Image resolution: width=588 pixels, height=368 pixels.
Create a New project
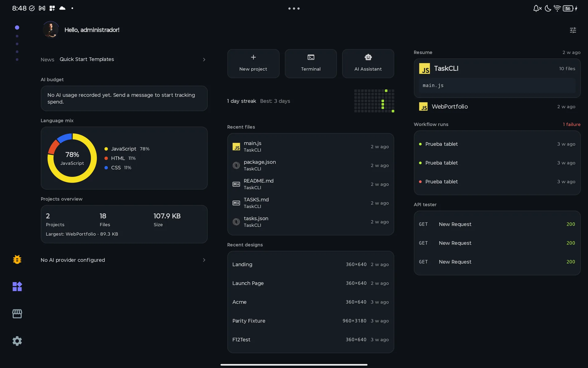(253, 63)
